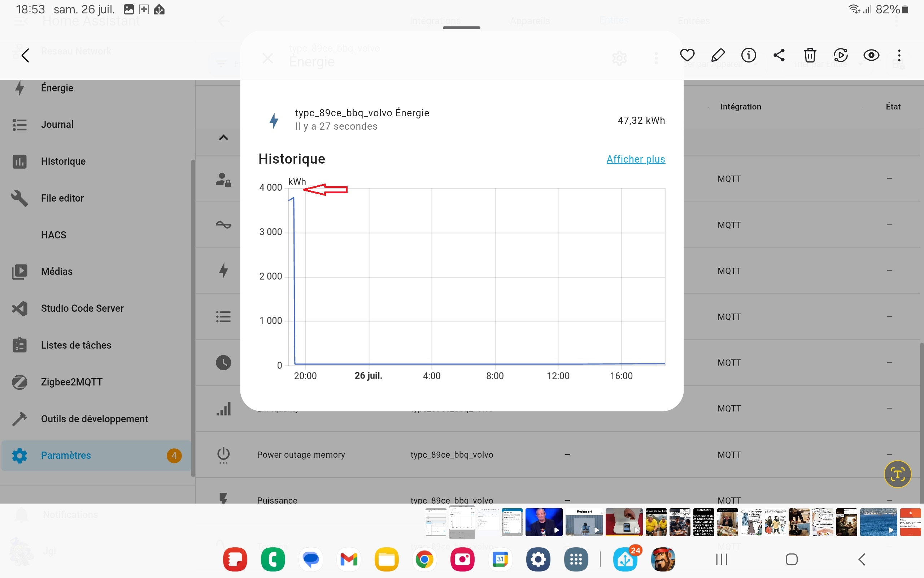Viewport: 924px width, 578px height.
Task: Tap the yellow extract text button
Action: point(897,474)
